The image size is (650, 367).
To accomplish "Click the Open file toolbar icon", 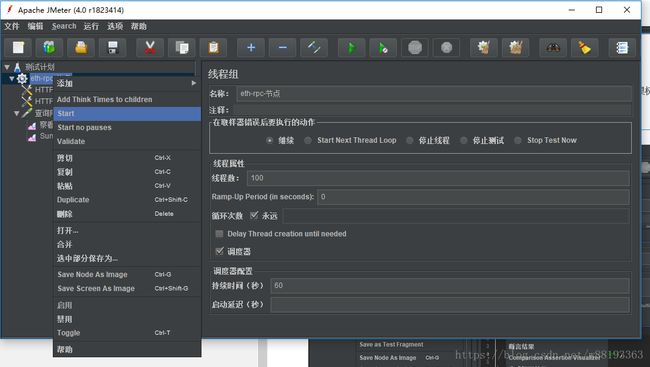I will pyautogui.click(x=81, y=48).
